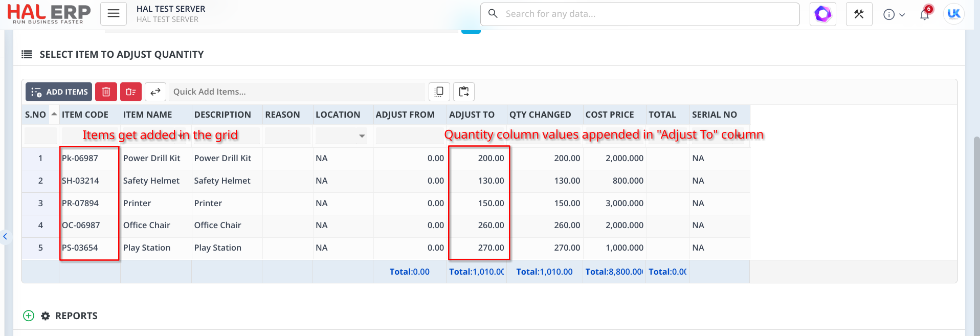
Task: Click Total 1,010.00 under Qty Changed
Action: (x=544, y=272)
